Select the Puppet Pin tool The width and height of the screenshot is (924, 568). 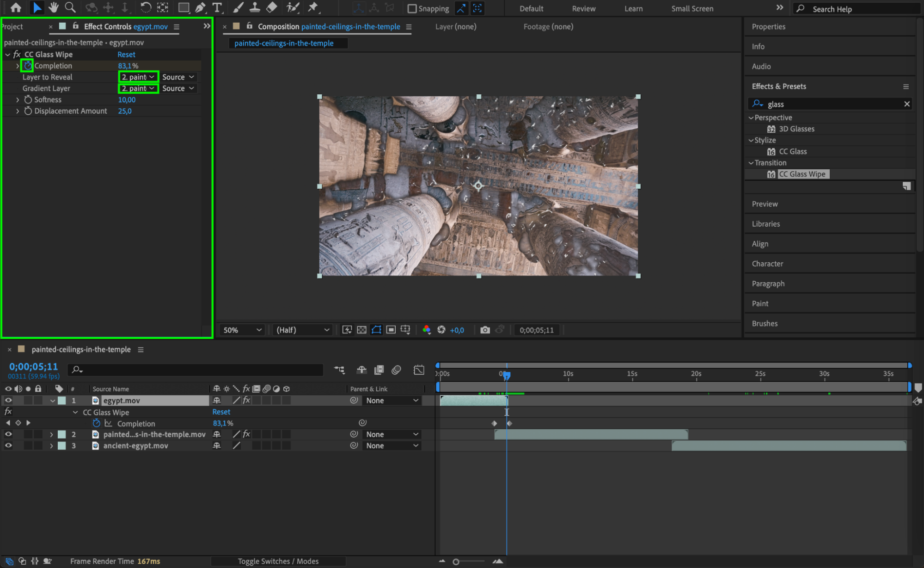313,7
